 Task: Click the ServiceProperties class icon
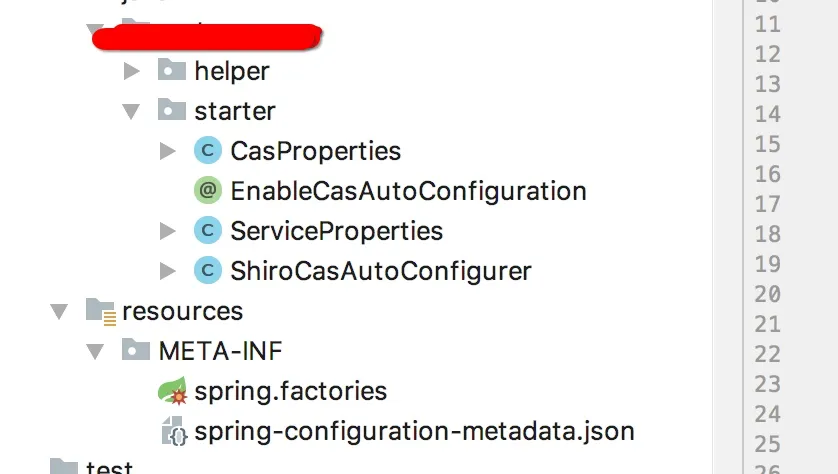pos(207,231)
